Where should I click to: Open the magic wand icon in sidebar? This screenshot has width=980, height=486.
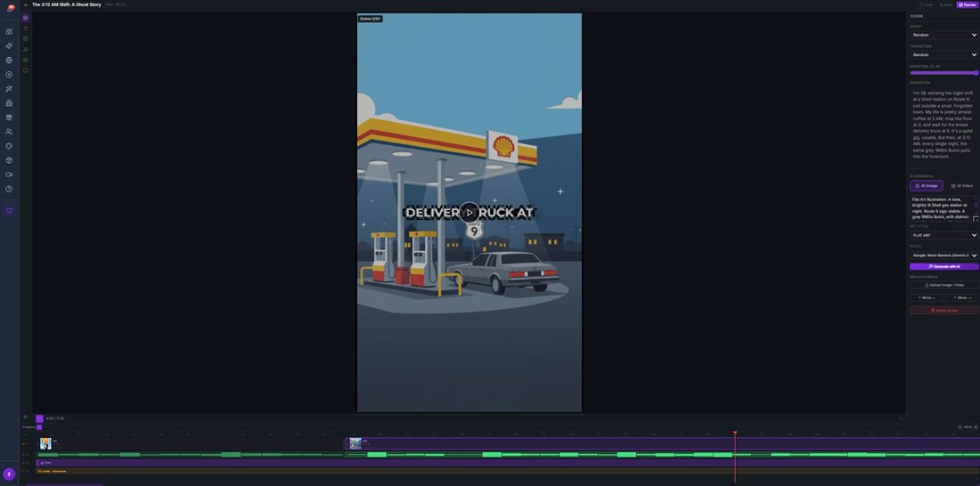tap(9, 89)
